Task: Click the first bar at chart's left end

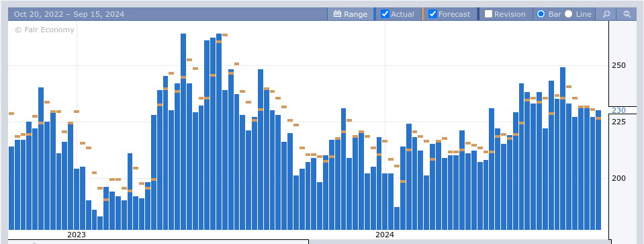Action: tap(11, 188)
